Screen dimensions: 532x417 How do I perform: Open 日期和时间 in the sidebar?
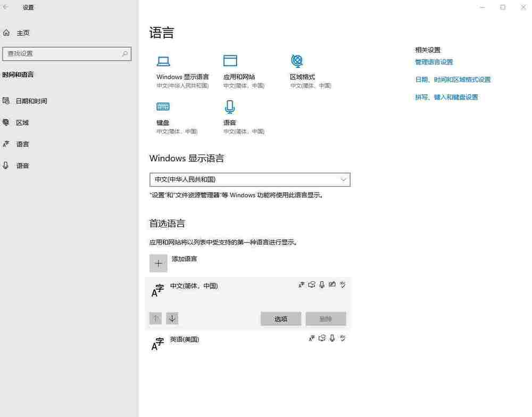31,101
